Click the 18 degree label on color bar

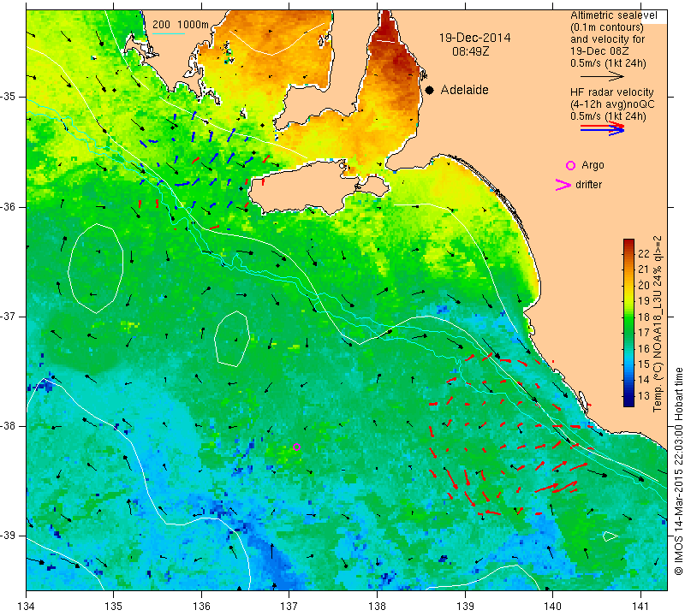(644, 317)
